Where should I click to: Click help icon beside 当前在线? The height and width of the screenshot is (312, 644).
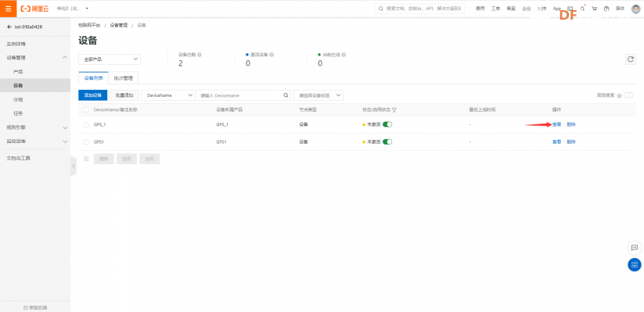click(x=344, y=54)
